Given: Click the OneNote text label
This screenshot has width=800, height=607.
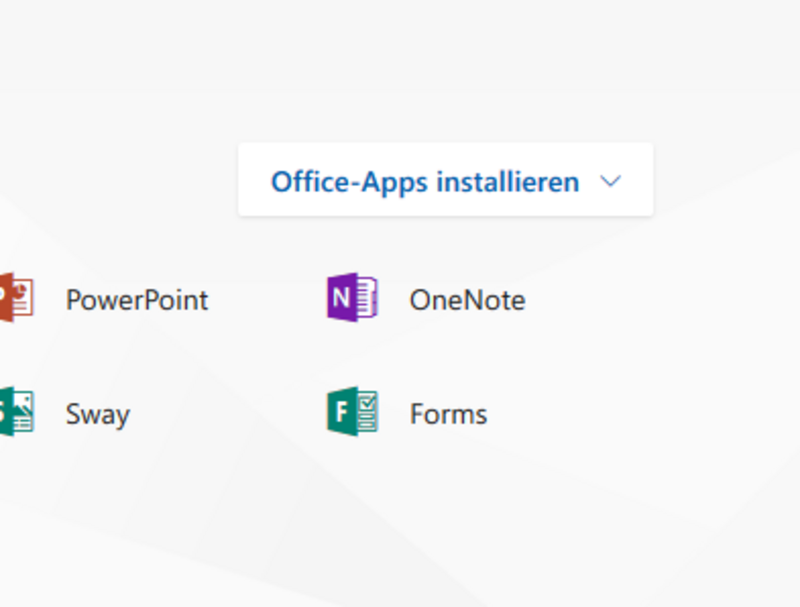Looking at the screenshot, I should [x=467, y=300].
